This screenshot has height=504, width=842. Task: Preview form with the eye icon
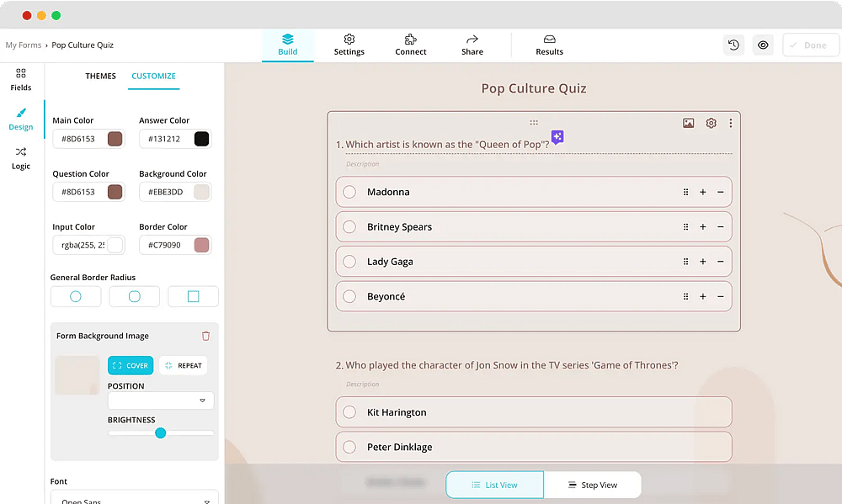pyautogui.click(x=763, y=45)
